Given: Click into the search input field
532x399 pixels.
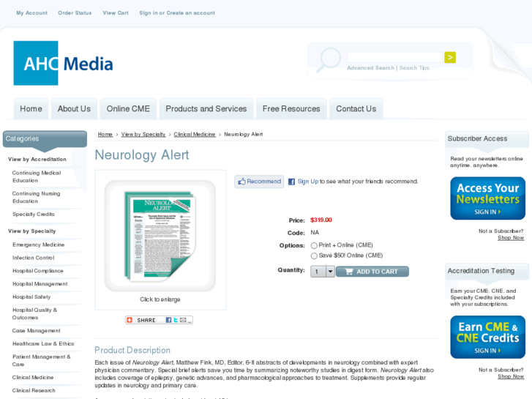Looking at the screenshot, I should coord(395,57).
